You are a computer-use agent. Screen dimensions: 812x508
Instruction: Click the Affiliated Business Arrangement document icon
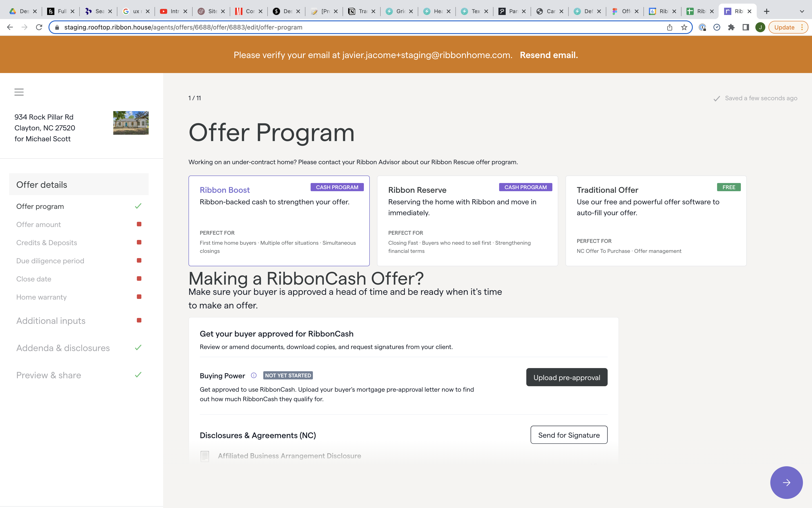[x=205, y=456]
